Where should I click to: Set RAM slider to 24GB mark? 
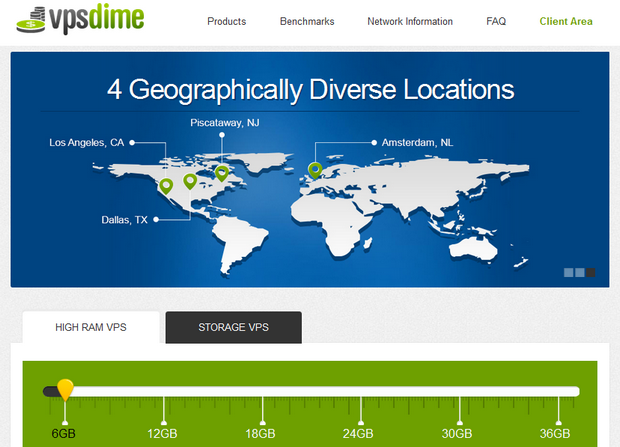tap(361, 409)
